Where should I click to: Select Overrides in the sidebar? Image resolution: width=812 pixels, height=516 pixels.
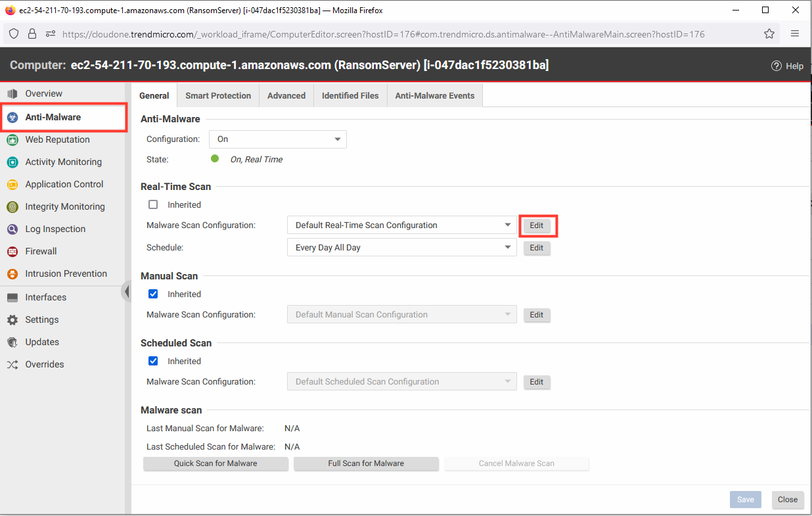(x=45, y=364)
